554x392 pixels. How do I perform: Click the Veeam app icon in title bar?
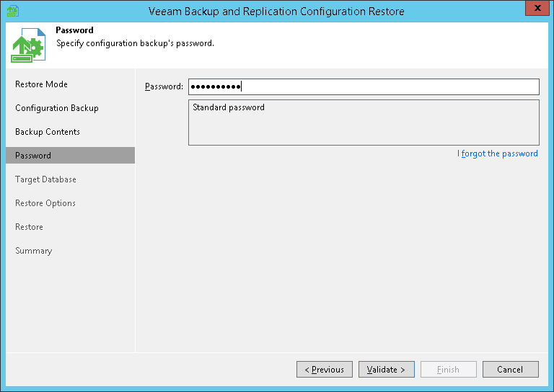pos(12,11)
